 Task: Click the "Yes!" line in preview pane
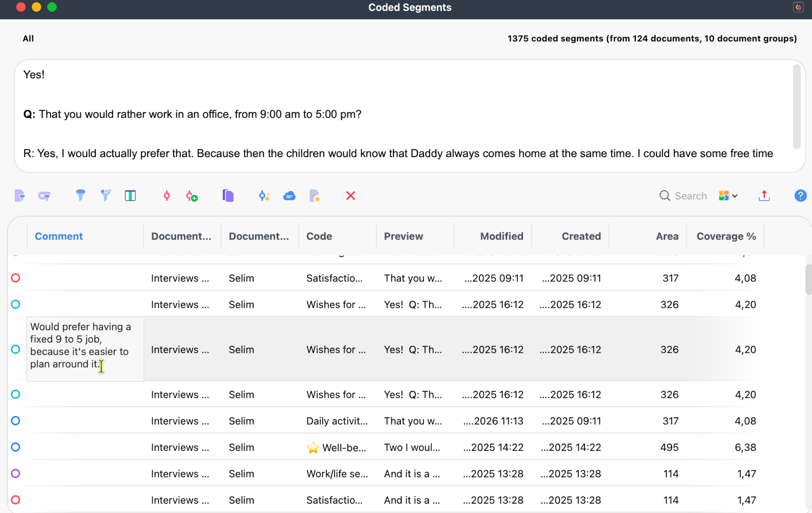click(x=34, y=74)
